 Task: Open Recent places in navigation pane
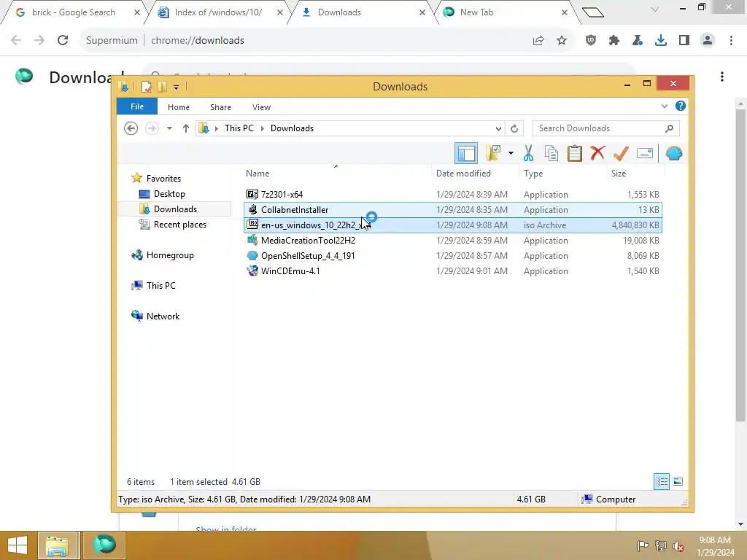[x=179, y=225]
